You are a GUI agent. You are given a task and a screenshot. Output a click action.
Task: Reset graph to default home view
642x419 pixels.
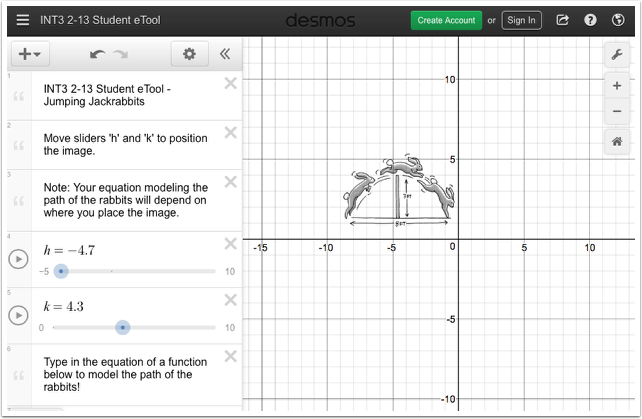pyautogui.click(x=617, y=142)
